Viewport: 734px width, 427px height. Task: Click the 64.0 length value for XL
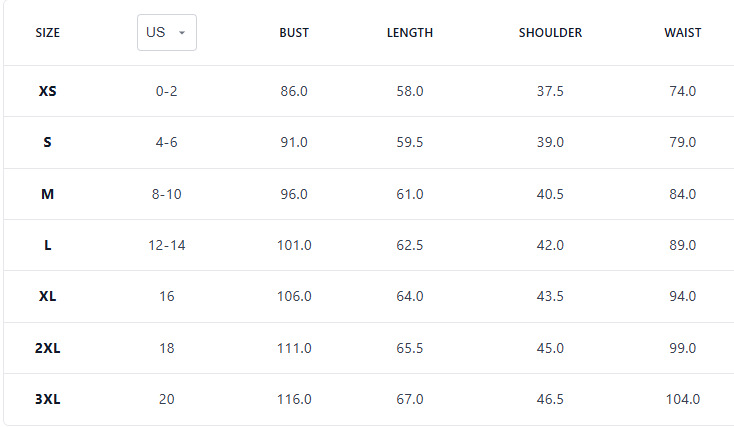point(410,296)
